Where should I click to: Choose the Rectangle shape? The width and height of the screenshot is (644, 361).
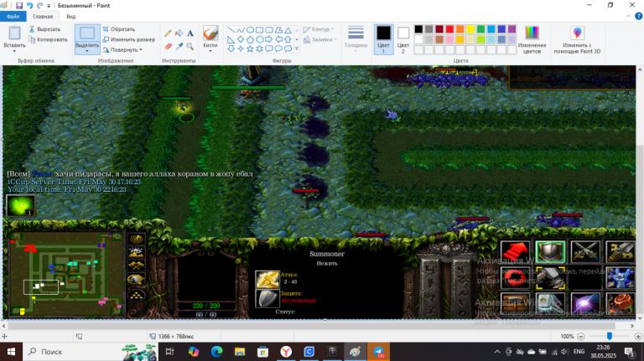260,30
